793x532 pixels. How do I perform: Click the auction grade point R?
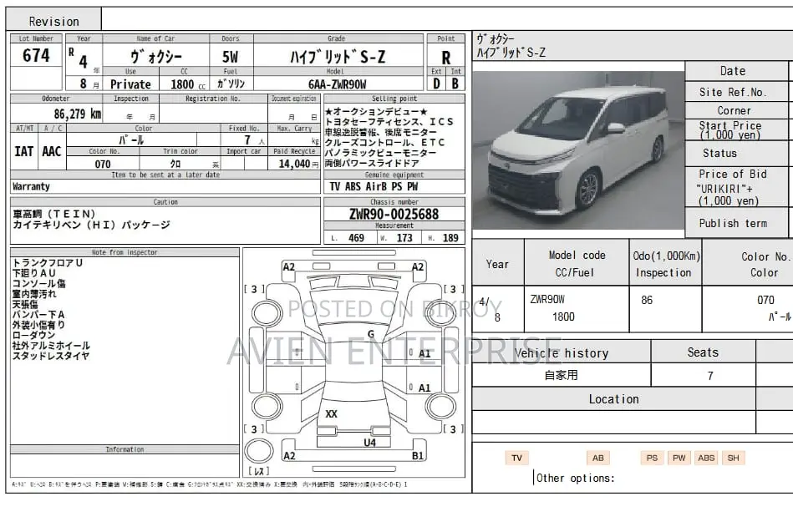[445, 57]
